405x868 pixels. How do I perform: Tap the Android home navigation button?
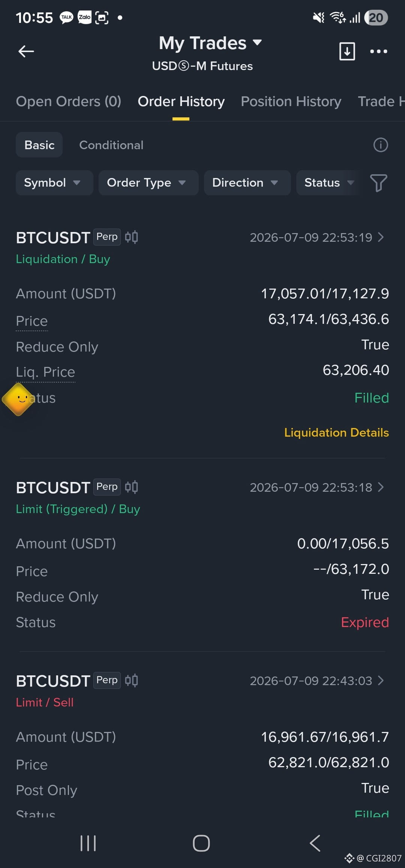pos(201,843)
